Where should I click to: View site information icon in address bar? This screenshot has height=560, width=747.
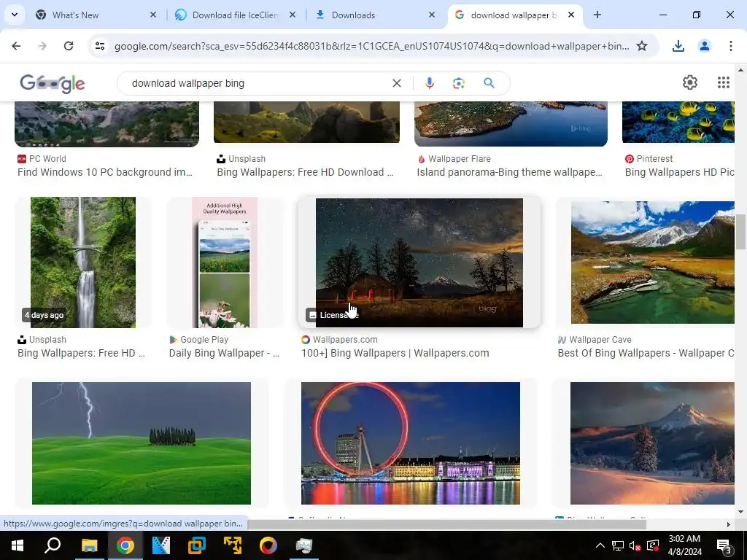pos(100,46)
